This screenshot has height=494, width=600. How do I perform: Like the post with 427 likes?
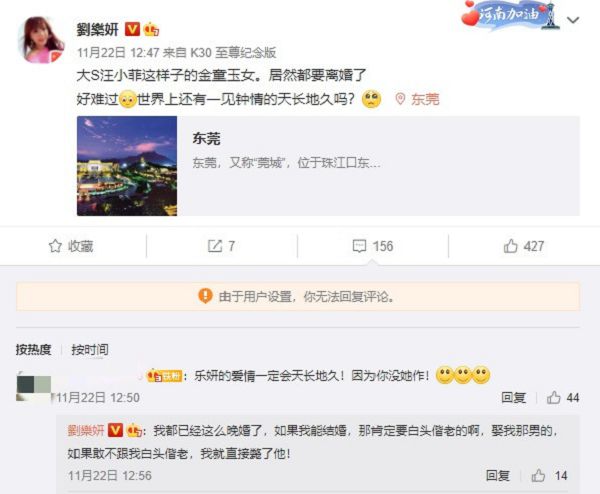point(510,246)
